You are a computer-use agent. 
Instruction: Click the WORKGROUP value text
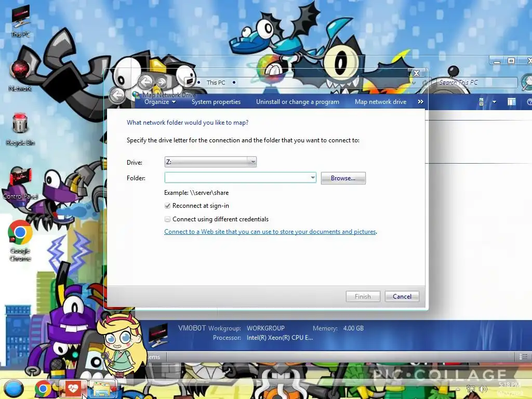265,328
